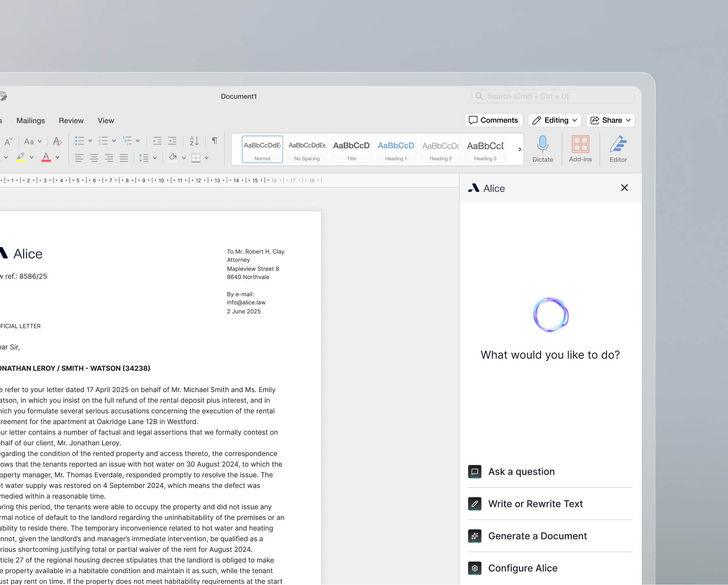Select Generate a Document
The height and width of the screenshot is (585, 728).
(550, 536)
